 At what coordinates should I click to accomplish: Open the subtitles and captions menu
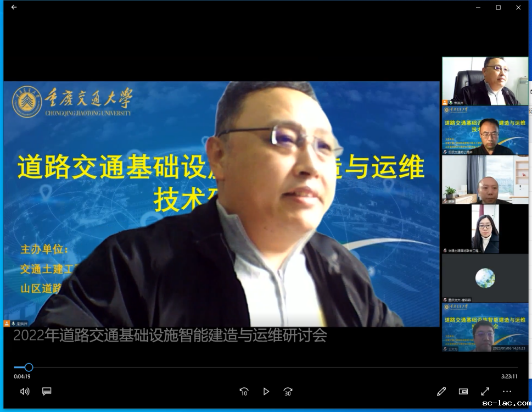click(x=47, y=391)
